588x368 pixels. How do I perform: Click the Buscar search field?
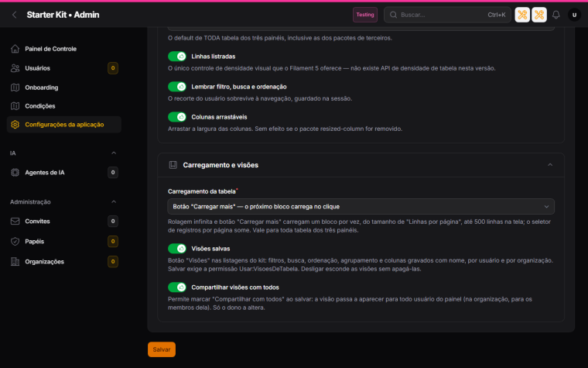point(447,15)
